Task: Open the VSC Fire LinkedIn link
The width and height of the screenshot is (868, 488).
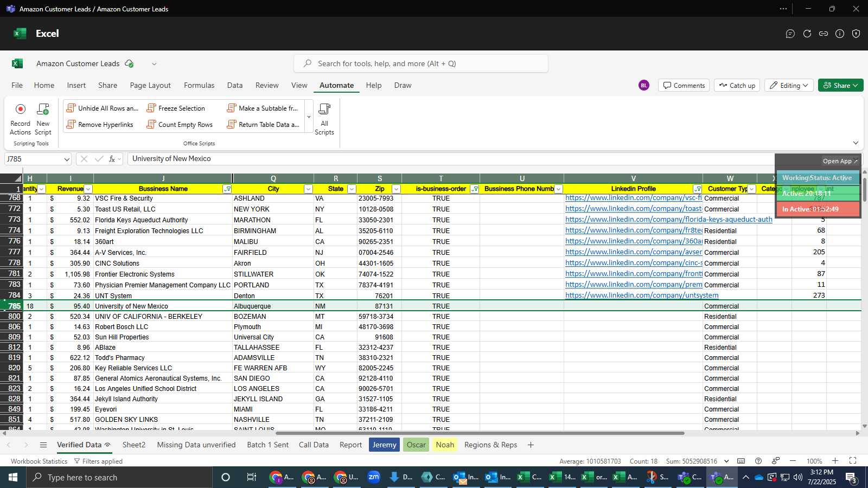Action: [x=634, y=198]
